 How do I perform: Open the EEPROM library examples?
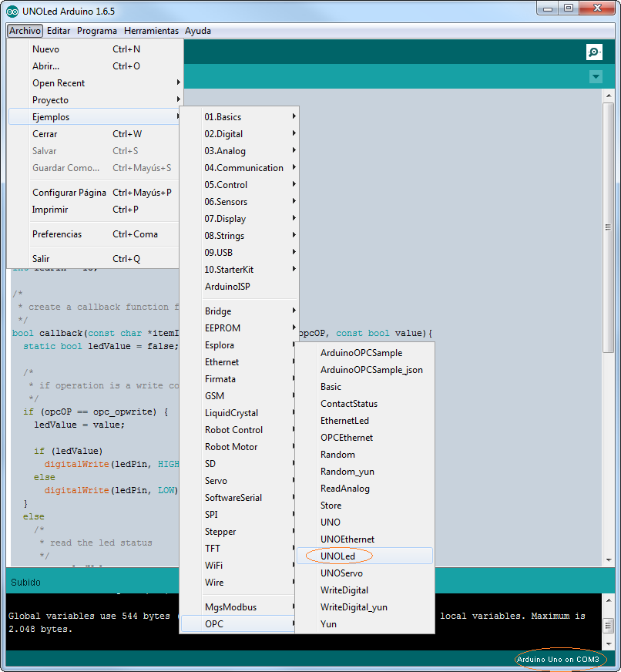(239, 328)
